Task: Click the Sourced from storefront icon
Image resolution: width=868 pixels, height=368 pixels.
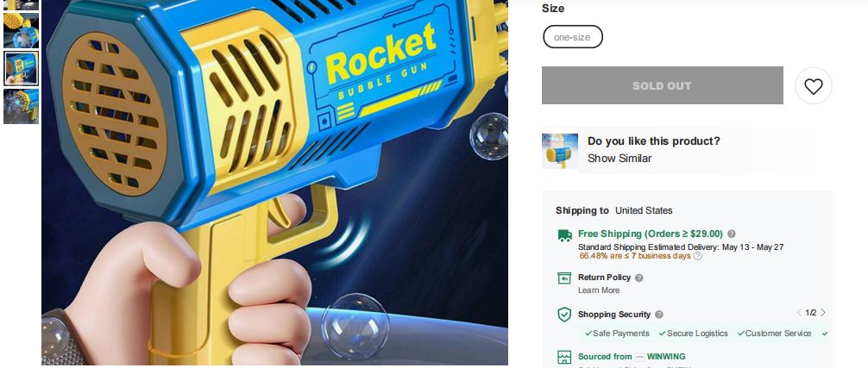Action: click(564, 357)
